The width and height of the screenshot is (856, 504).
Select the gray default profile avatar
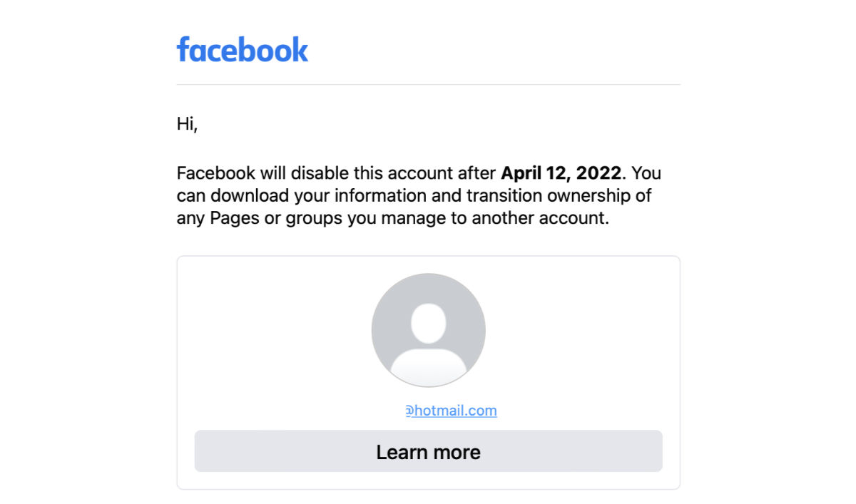coord(428,330)
